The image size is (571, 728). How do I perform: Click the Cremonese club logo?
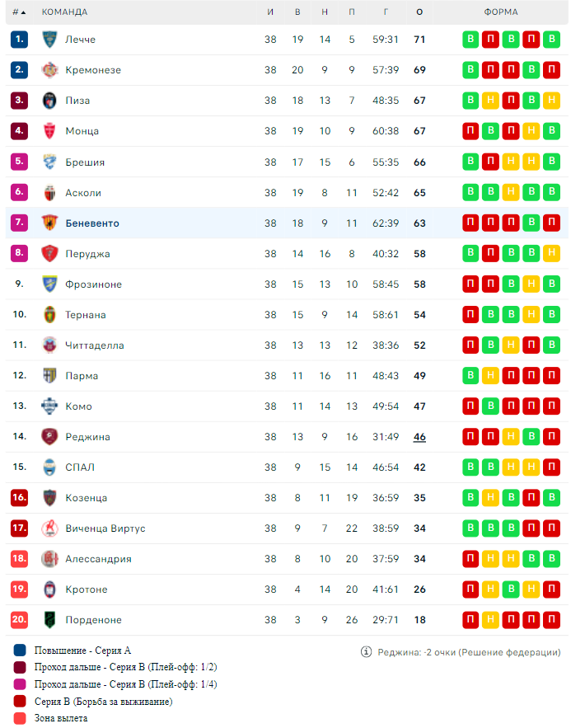tap(49, 70)
